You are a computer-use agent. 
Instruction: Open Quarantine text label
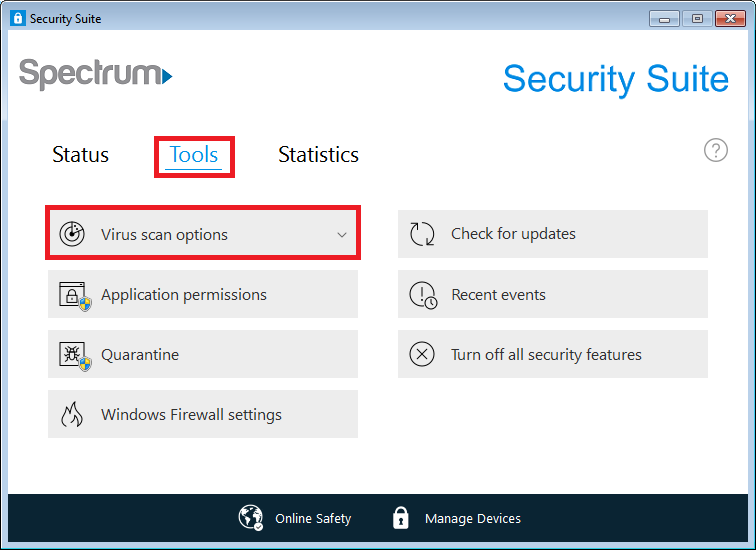[x=140, y=355]
